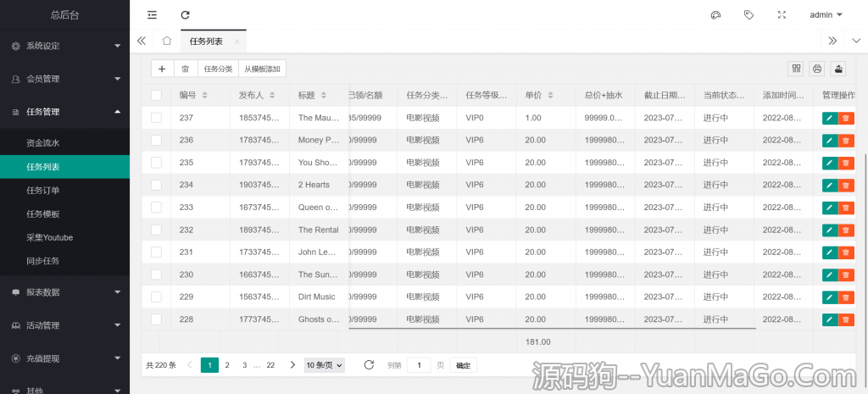Open the tag note icon in header

pos(748,15)
